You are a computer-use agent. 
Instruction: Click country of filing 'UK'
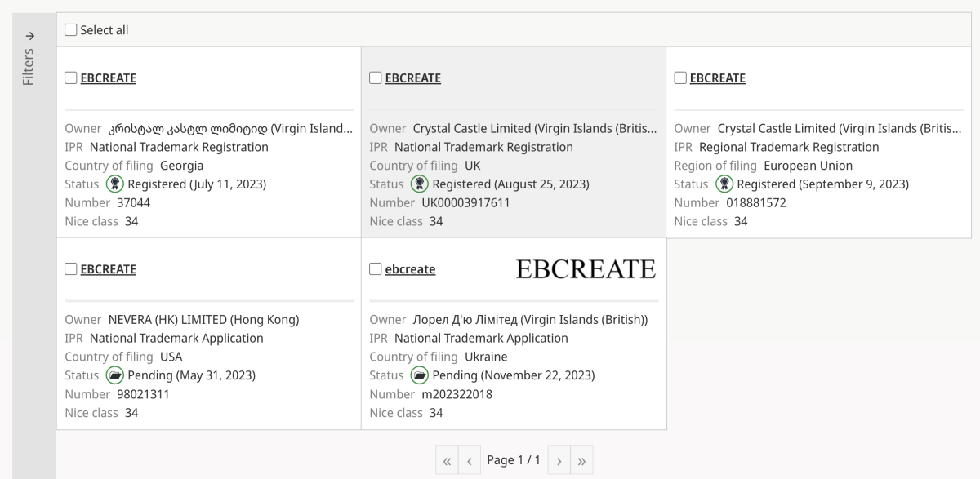[472, 166]
